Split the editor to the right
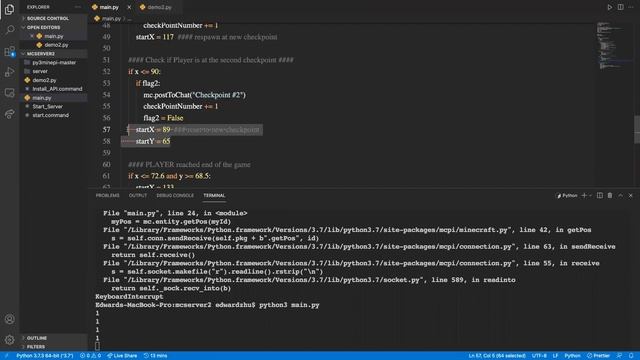This screenshot has width=640, height=360. tap(620, 7)
